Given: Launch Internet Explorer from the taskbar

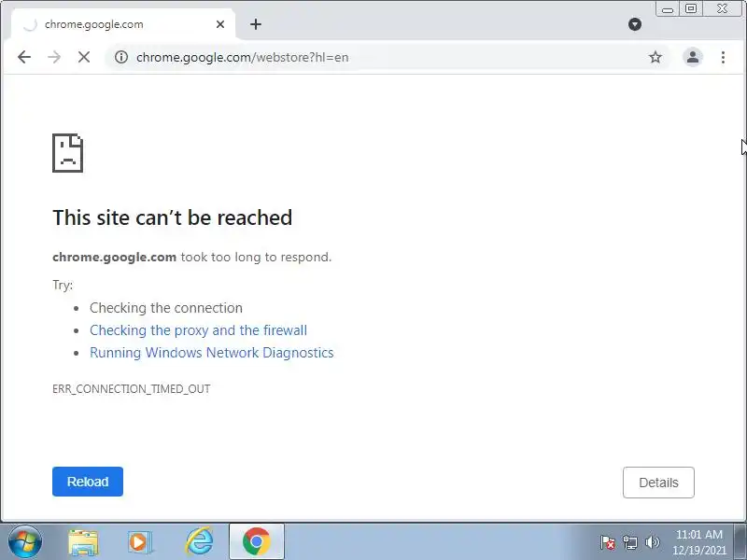Looking at the screenshot, I should click(199, 542).
